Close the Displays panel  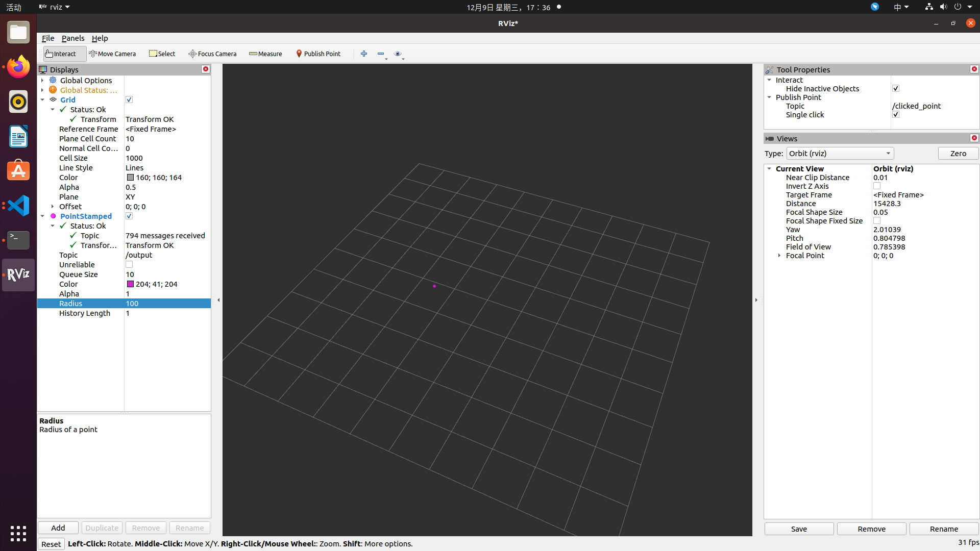206,69
